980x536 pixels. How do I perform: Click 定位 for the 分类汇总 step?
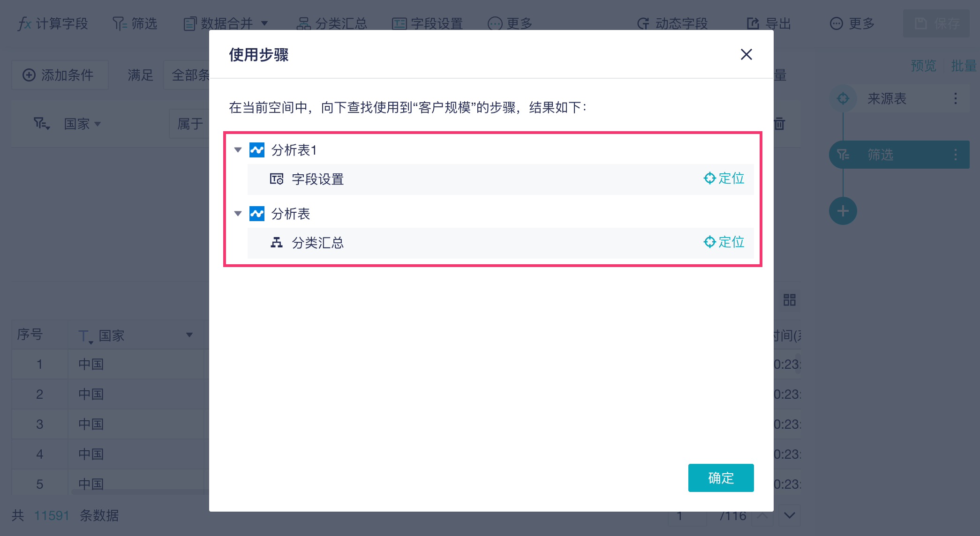pos(724,242)
